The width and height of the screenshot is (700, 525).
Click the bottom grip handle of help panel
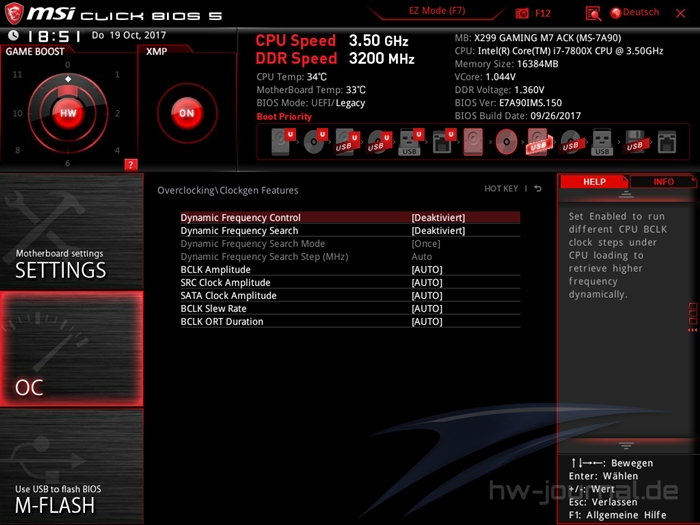pyautogui.click(x=626, y=446)
